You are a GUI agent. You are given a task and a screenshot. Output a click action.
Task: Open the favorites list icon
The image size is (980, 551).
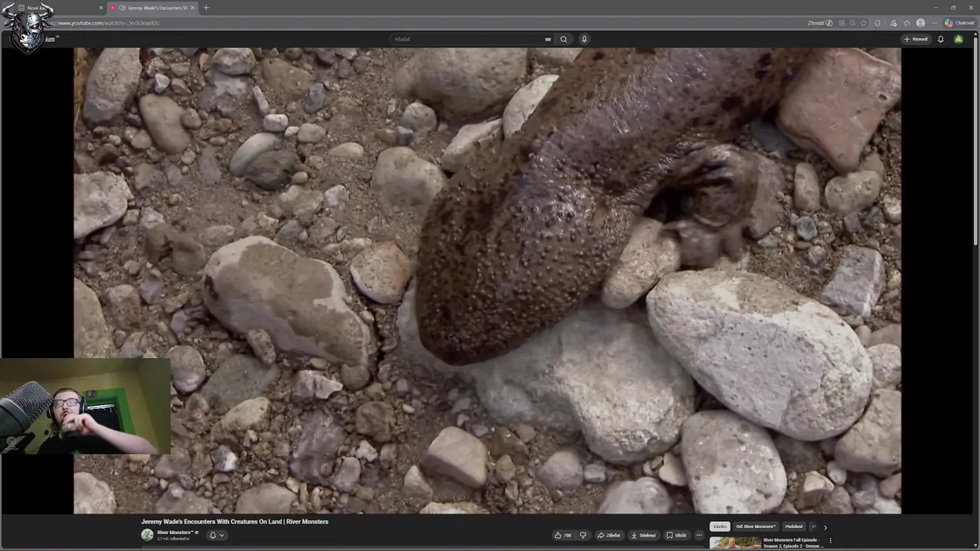coord(906,23)
